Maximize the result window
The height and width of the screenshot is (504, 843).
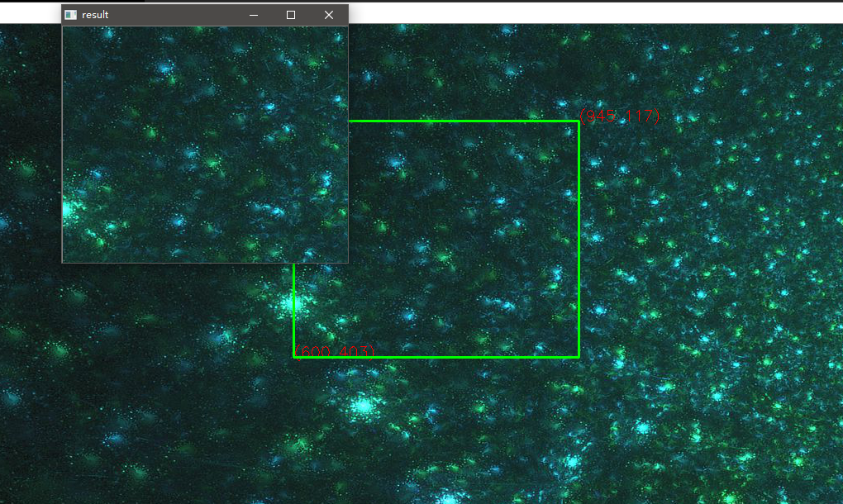[291, 15]
